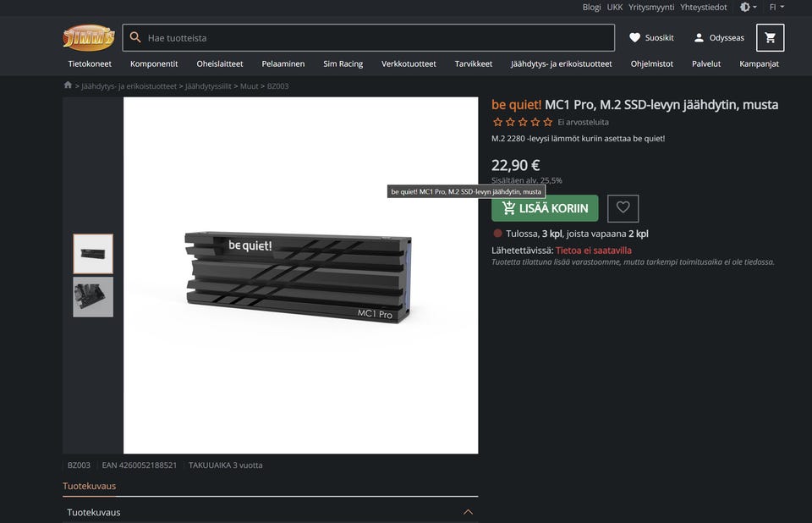Click breadcrumb Muut

click(249, 86)
